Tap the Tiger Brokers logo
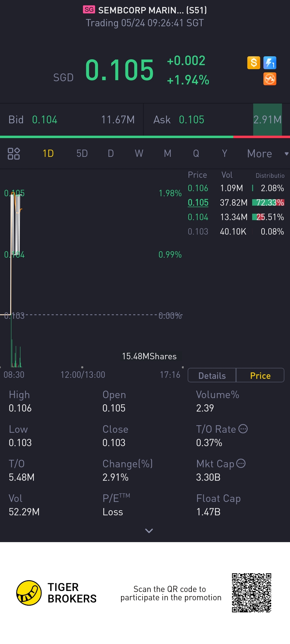290x644 pixels. pyautogui.click(x=56, y=593)
